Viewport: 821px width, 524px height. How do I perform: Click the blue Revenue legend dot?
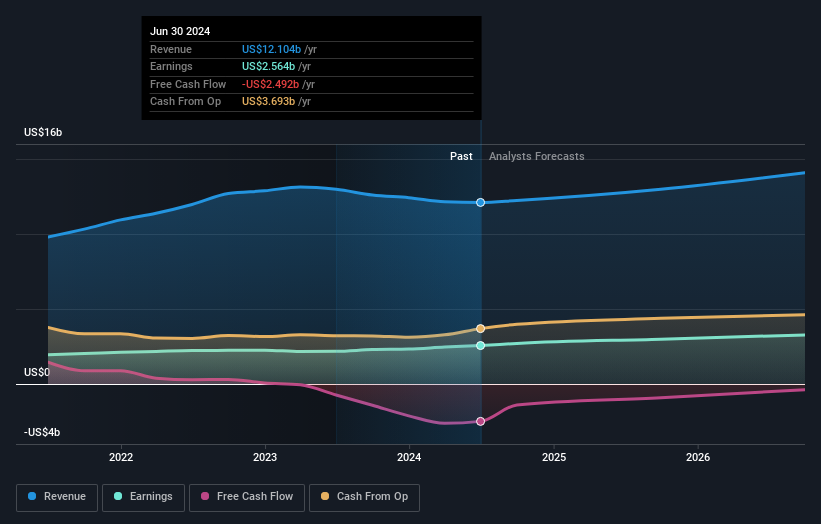pyautogui.click(x=32, y=496)
